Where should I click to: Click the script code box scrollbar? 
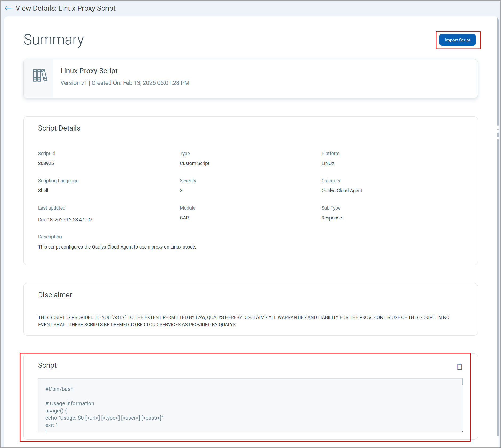[x=462, y=382]
